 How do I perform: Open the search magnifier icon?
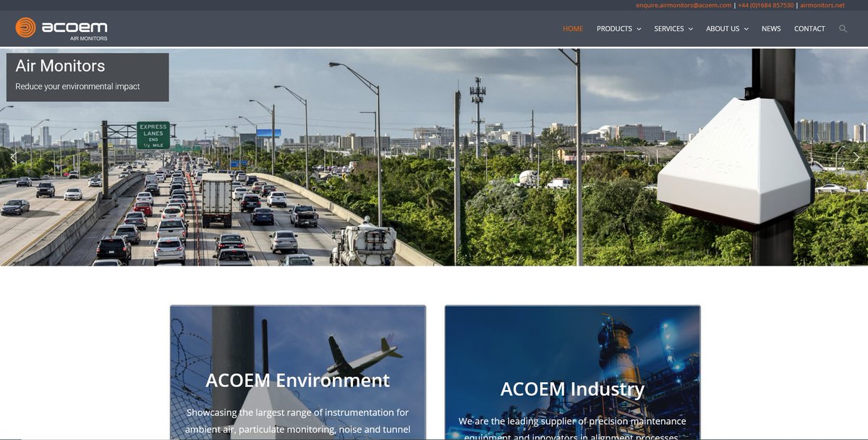843,29
